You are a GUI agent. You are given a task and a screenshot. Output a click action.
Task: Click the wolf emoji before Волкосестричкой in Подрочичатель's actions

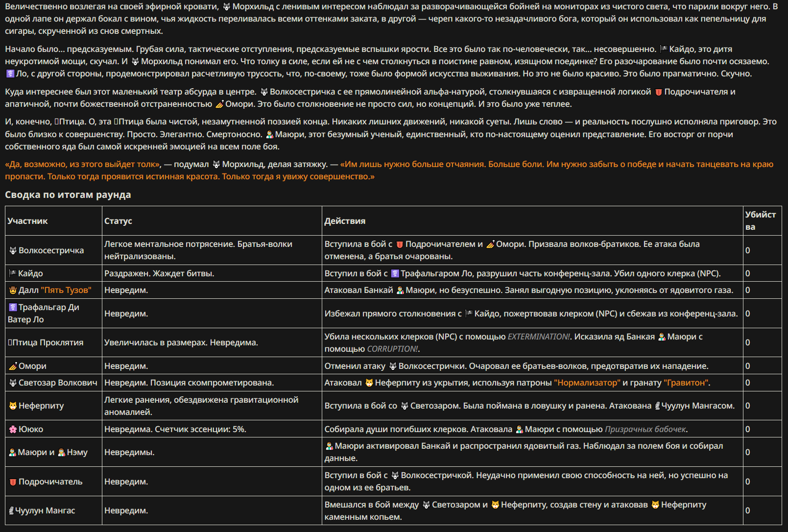(x=395, y=475)
